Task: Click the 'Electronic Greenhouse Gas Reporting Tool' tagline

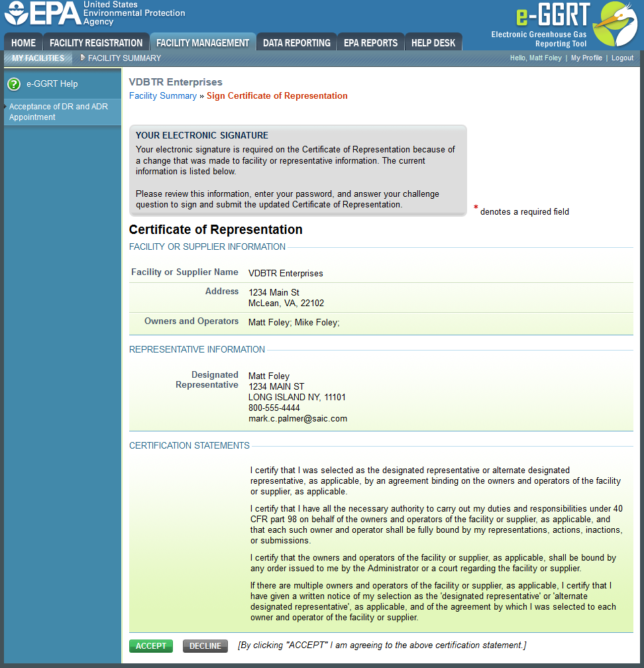Action: point(539,39)
